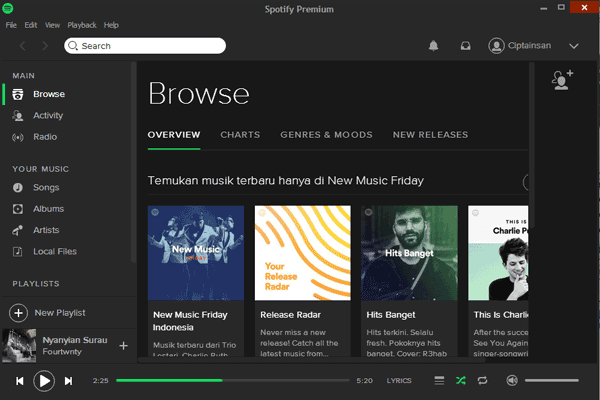Click the Local Files sidebar icon
The height and width of the screenshot is (400, 600).
pyautogui.click(x=18, y=251)
